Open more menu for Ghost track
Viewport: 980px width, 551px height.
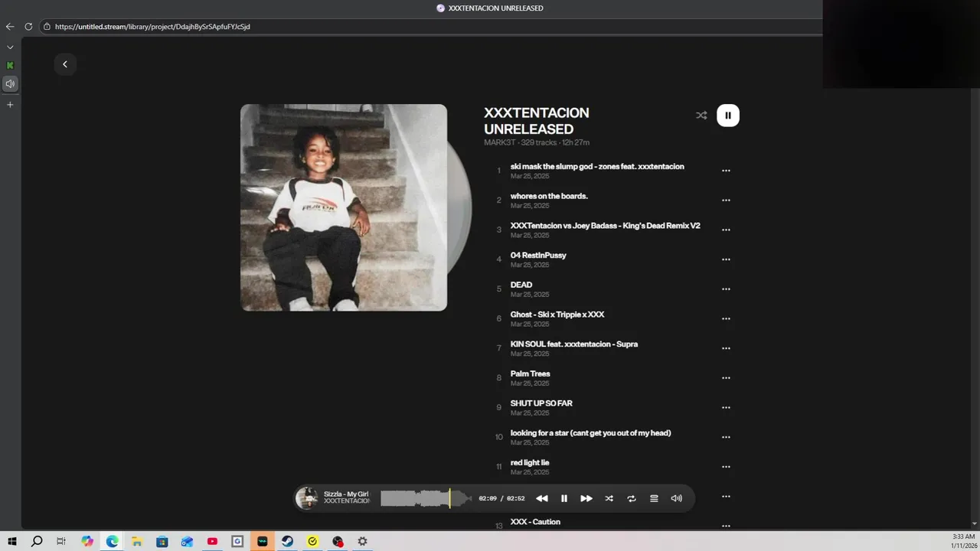[x=726, y=318]
